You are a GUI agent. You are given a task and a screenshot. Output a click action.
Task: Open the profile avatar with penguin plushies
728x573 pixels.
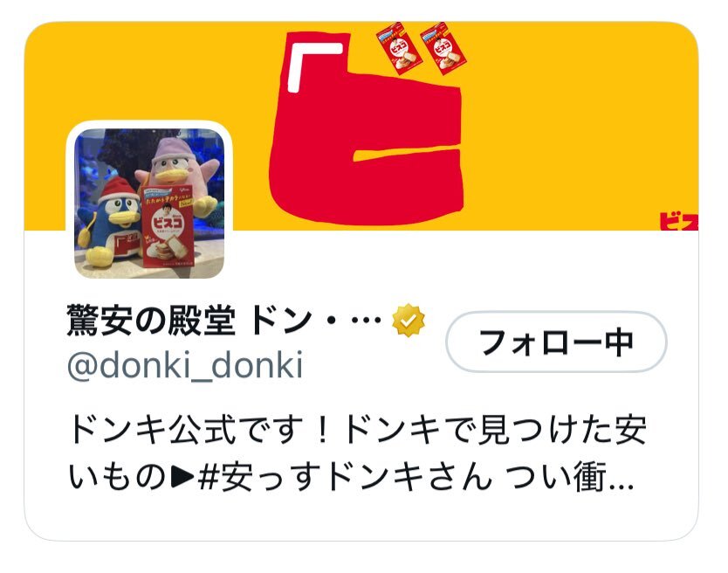click(149, 204)
